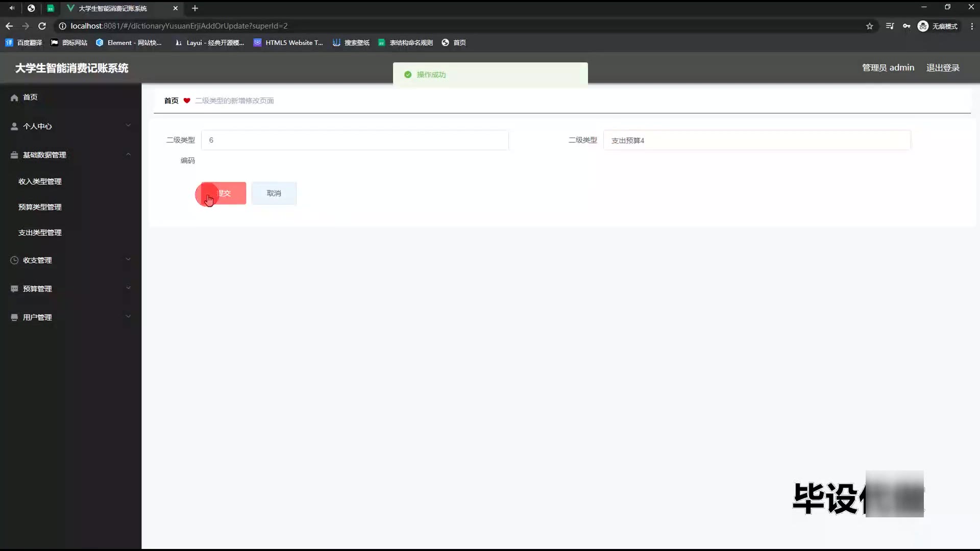The width and height of the screenshot is (980, 551).
Task: Click the 大学生智能消费记账系统 header title
Action: coord(71,68)
